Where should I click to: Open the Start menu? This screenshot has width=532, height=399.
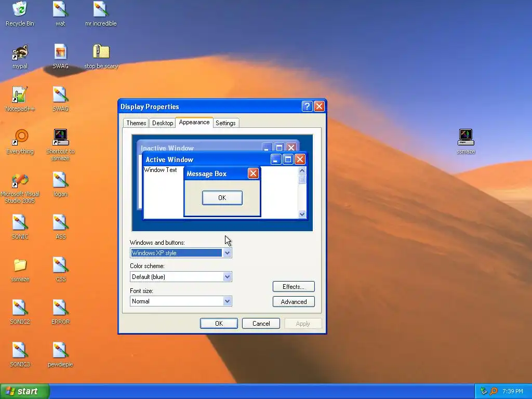(25, 391)
